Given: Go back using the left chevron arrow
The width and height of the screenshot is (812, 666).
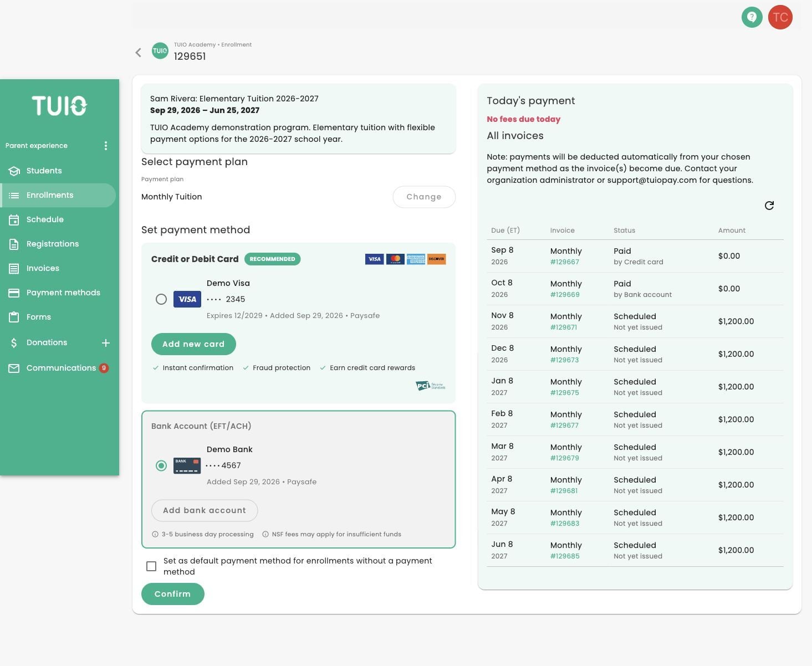Looking at the screenshot, I should click(139, 52).
